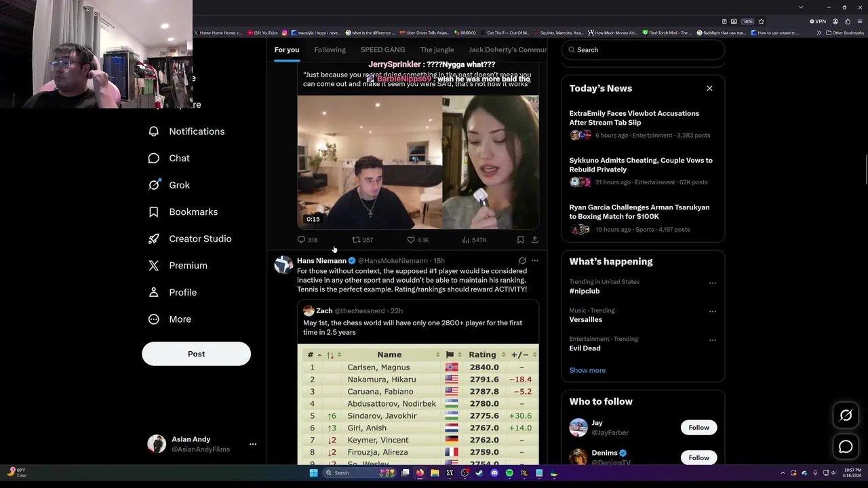Open the Asian Andy account three-dot menu
The height and width of the screenshot is (488, 868).
click(x=253, y=444)
